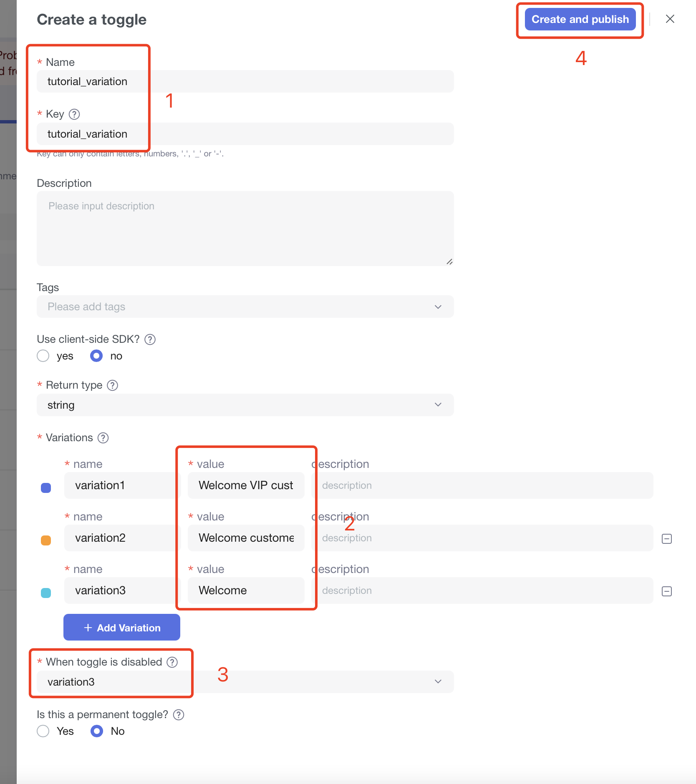696x784 pixels.
Task: Click the Add Variation button
Action: [x=122, y=628]
